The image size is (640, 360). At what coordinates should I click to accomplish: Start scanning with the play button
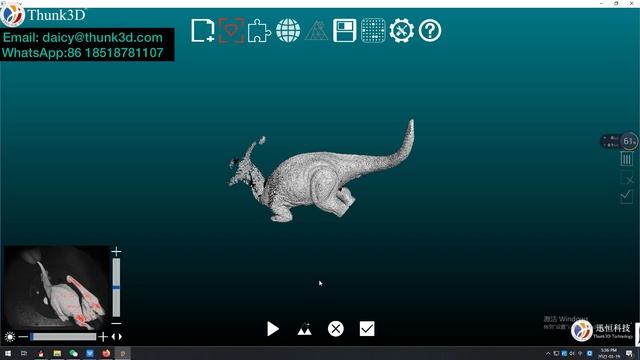(273, 329)
